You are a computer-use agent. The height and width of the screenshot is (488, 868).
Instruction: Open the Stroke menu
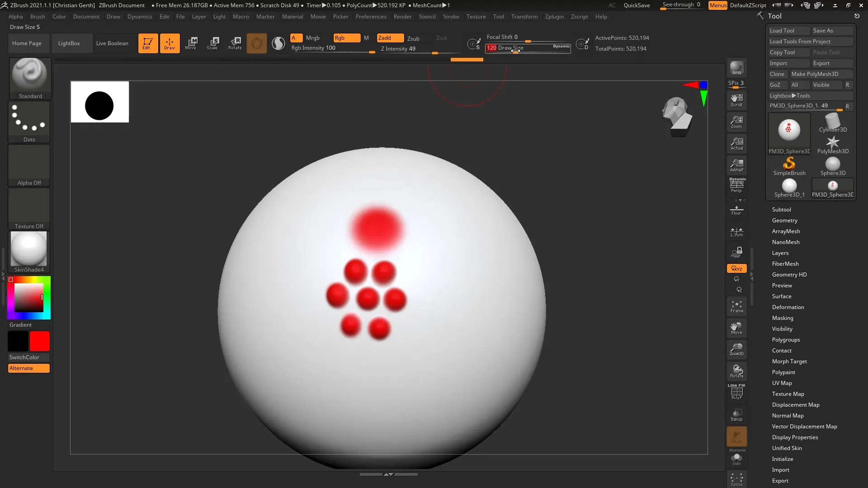(451, 17)
